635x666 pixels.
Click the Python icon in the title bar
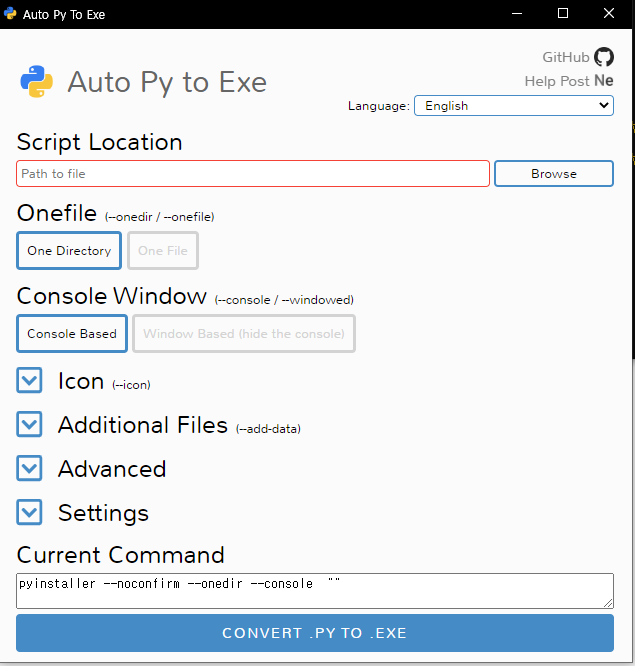click(x=10, y=14)
